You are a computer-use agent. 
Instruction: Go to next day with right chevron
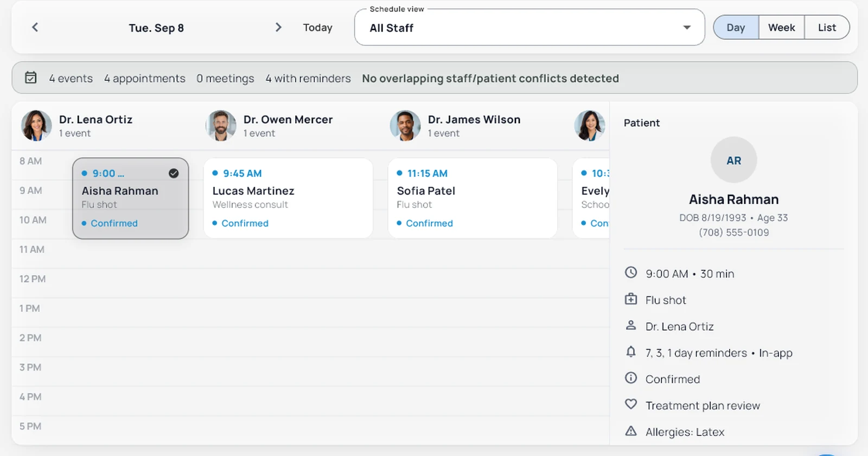278,27
